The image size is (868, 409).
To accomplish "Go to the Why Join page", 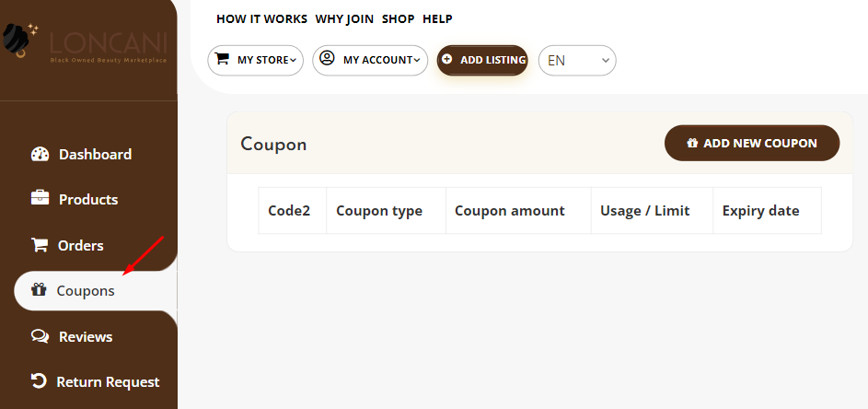I will [344, 18].
